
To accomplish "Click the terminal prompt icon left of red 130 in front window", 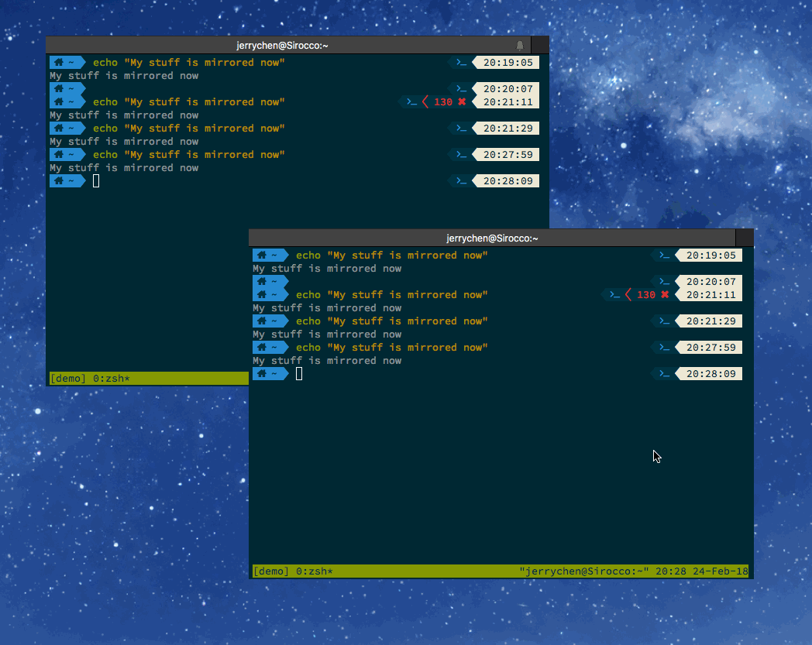I will [614, 295].
